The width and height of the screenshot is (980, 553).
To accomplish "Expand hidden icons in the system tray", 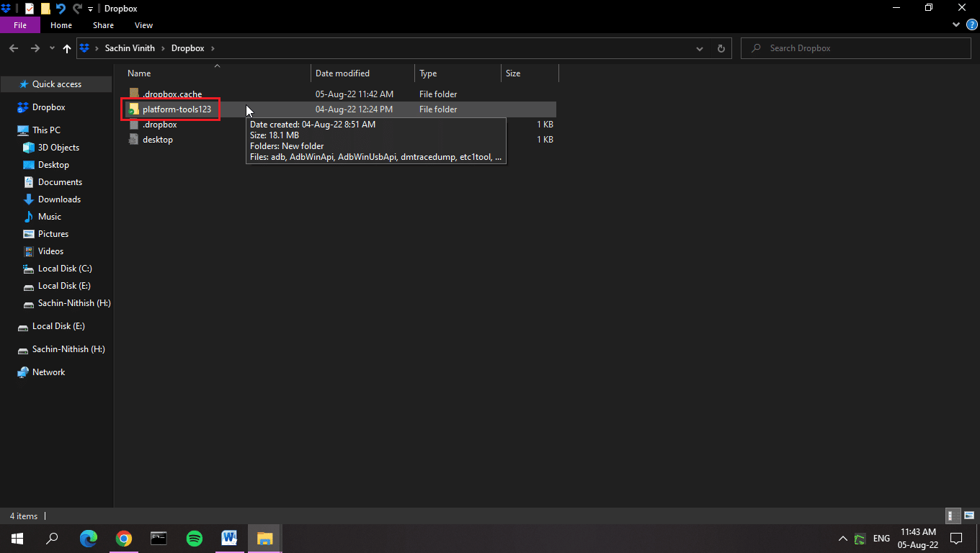I will coord(842,538).
